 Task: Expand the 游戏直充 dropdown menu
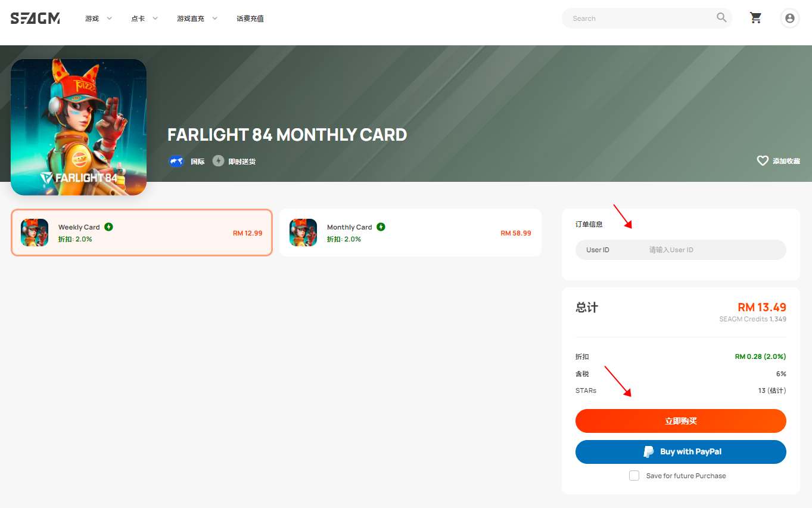(x=197, y=18)
